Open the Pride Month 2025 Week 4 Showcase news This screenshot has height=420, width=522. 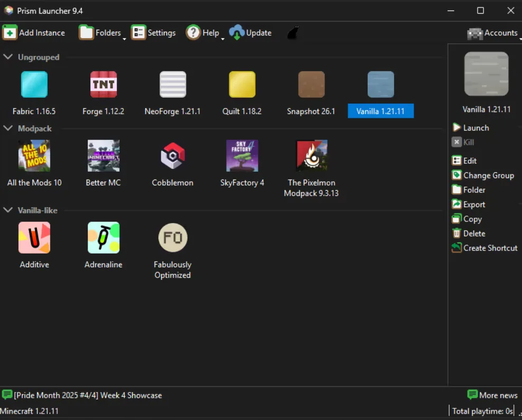click(x=82, y=395)
